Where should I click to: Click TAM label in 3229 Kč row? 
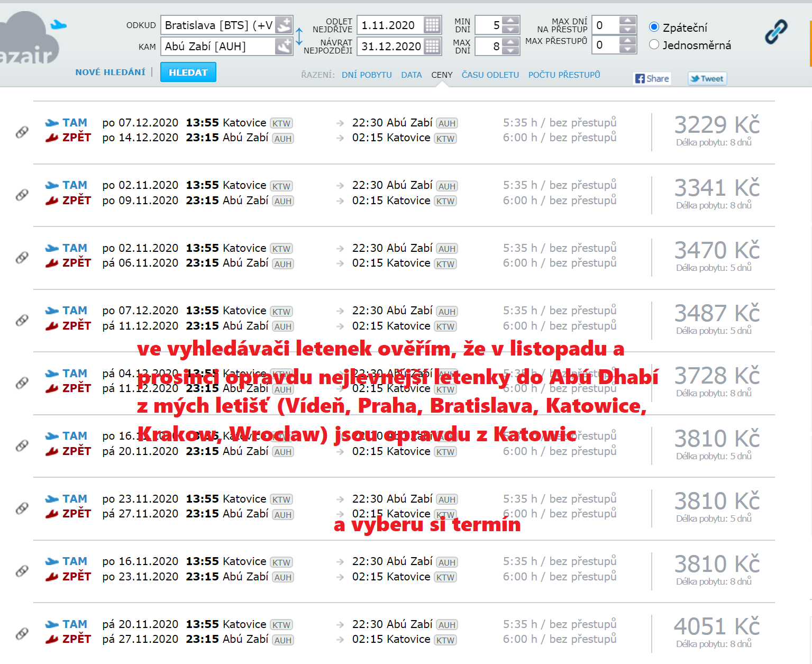[x=75, y=123]
